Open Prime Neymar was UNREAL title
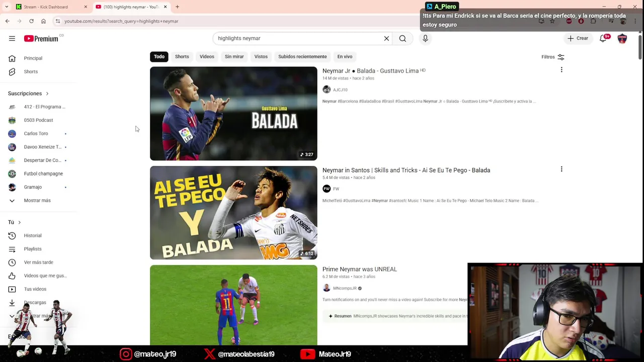The width and height of the screenshot is (644, 362). (360, 269)
